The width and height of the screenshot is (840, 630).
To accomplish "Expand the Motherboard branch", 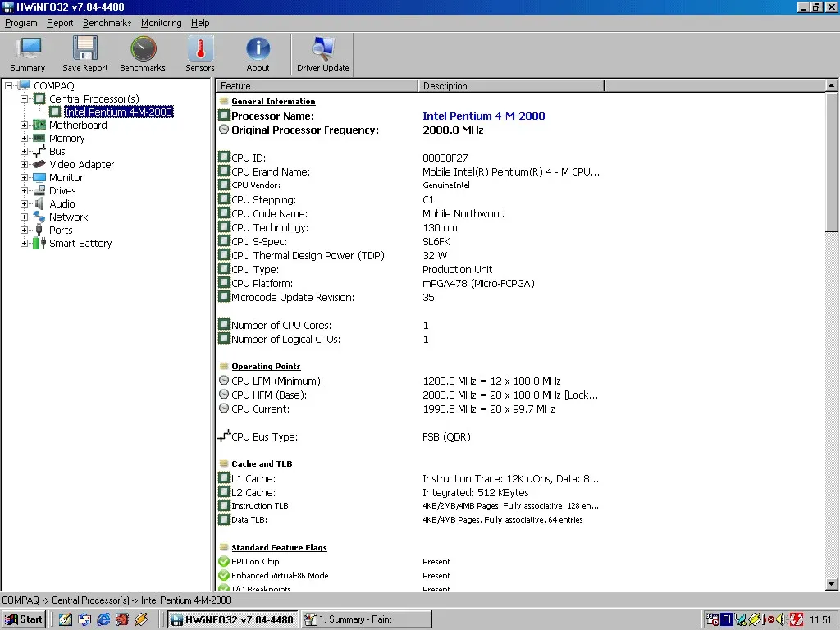I will 24,125.
